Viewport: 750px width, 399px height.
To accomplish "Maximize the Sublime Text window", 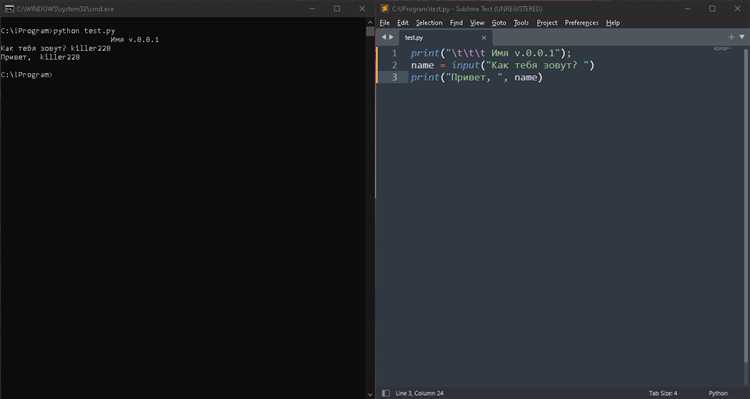I will coord(712,9).
